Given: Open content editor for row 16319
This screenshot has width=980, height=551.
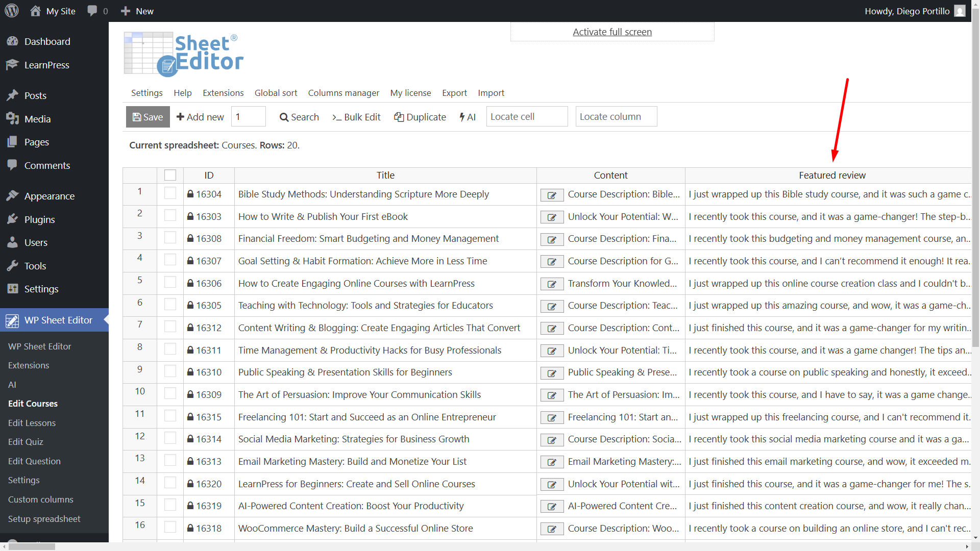Looking at the screenshot, I should [552, 507].
